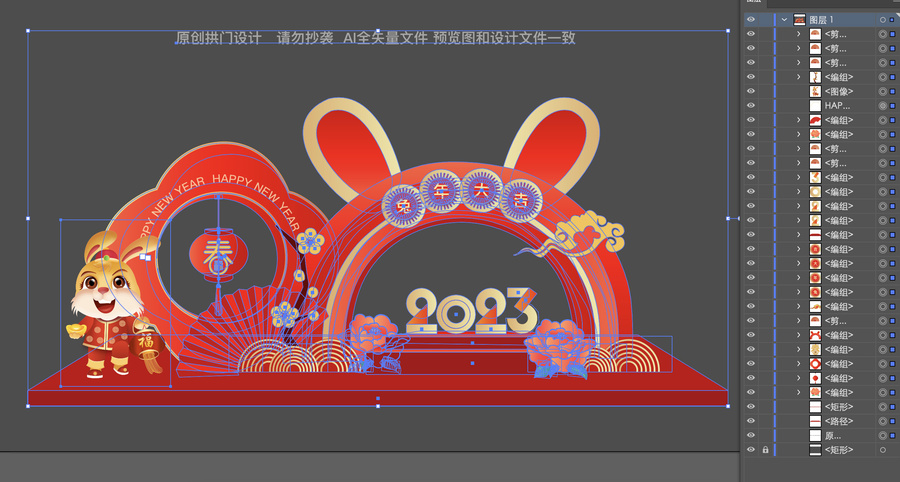Click target circle of golden cloud group
Viewport: 900px width, 482px height.
click(x=883, y=306)
